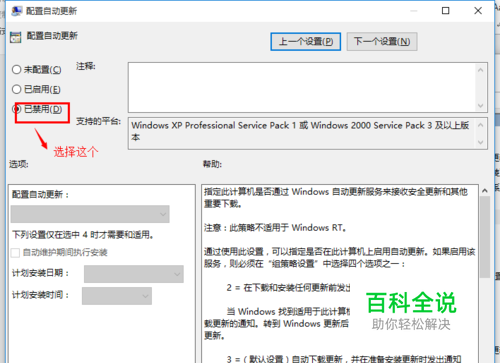Maximize the 配置自动更新 window
This screenshot has height=363, width=500.
click(445, 11)
